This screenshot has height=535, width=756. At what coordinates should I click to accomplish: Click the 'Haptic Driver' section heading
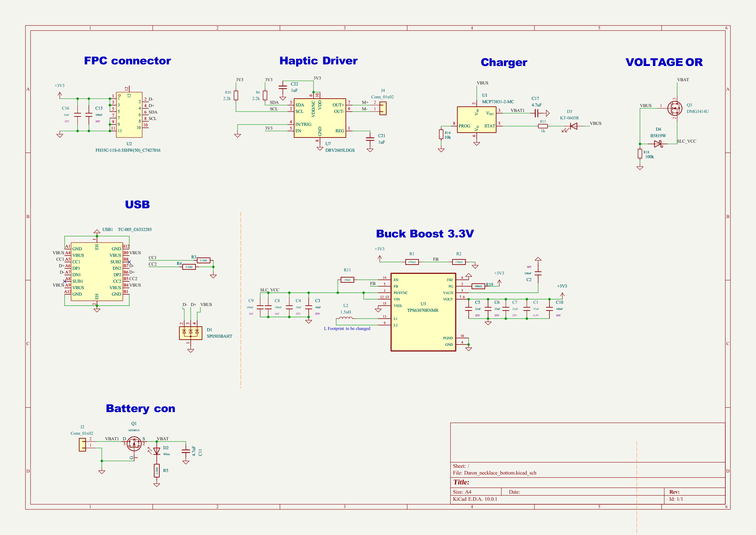point(318,60)
